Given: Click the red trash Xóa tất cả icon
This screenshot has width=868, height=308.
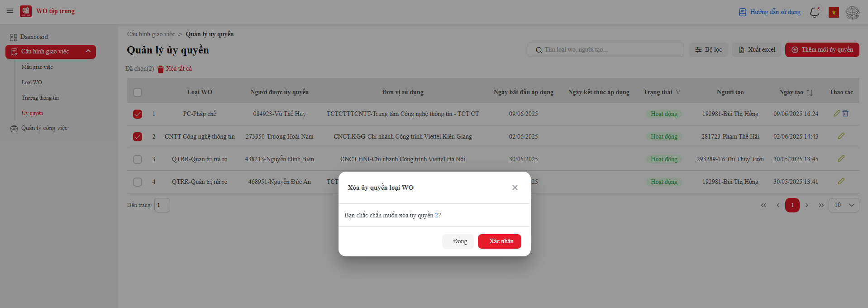Looking at the screenshot, I should [161, 69].
